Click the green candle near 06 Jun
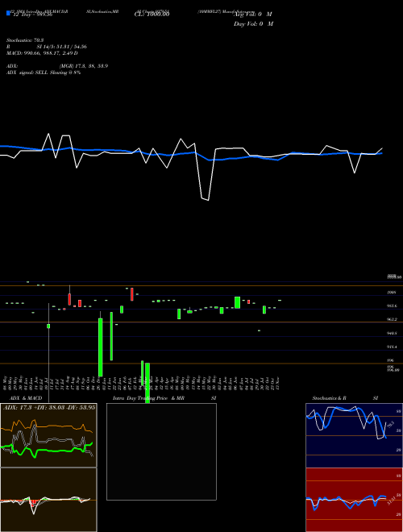The image size is (403, 532). (x=238, y=302)
